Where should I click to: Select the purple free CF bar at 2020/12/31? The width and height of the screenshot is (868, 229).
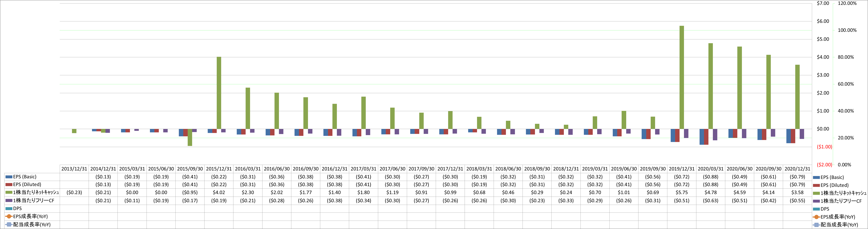[x=802, y=134]
